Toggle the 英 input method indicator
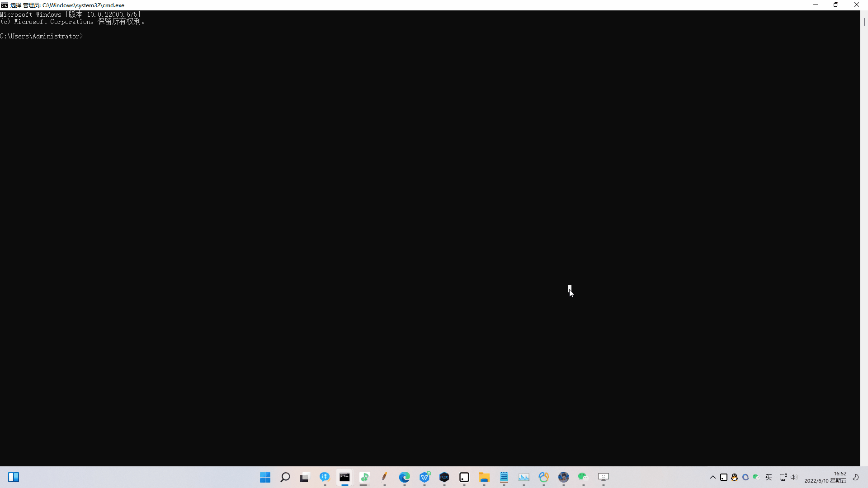 click(x=769, y=477)
